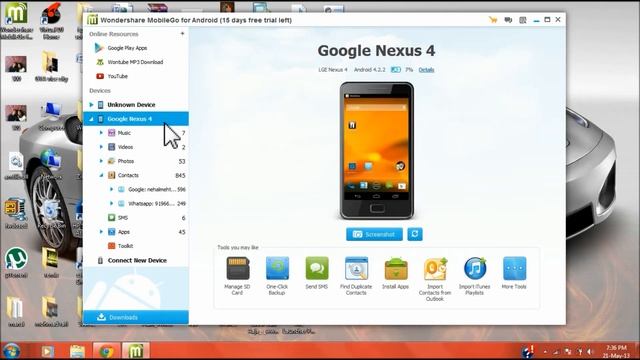Open Chrome from the taskbar

point(107,351)
